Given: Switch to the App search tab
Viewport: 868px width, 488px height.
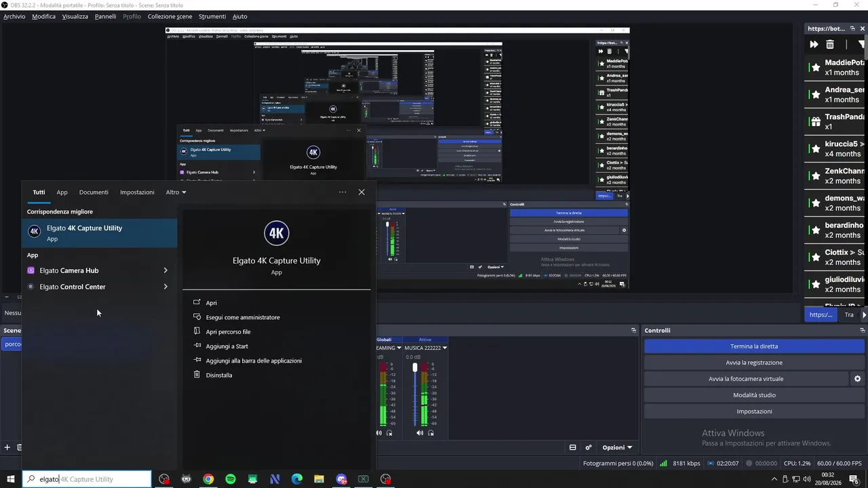Looking at the screenshot, I should tap(62, 192).
